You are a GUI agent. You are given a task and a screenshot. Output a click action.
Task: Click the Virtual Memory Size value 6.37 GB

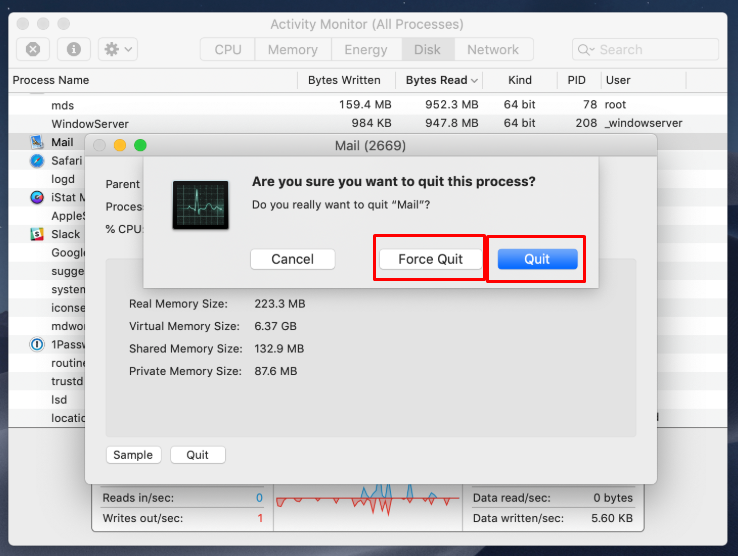point(275,326)
